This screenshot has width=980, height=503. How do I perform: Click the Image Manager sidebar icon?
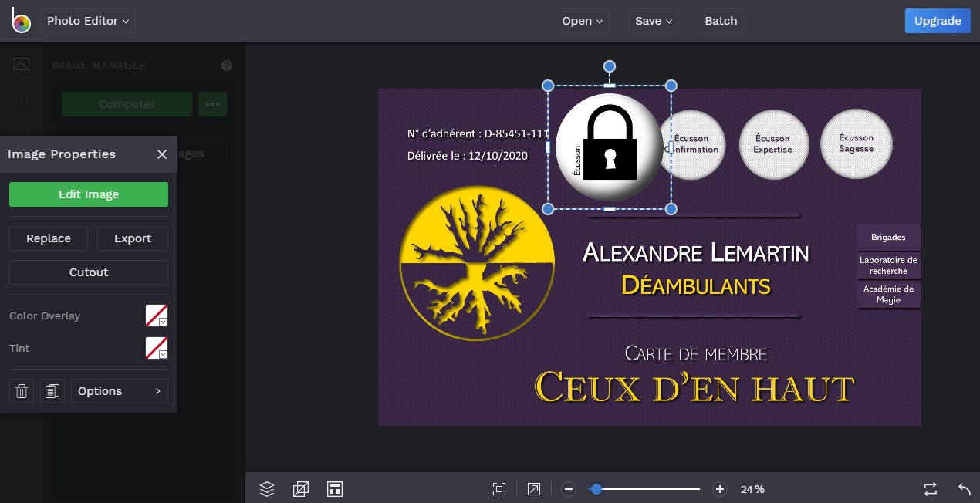(x=22, y=66)
